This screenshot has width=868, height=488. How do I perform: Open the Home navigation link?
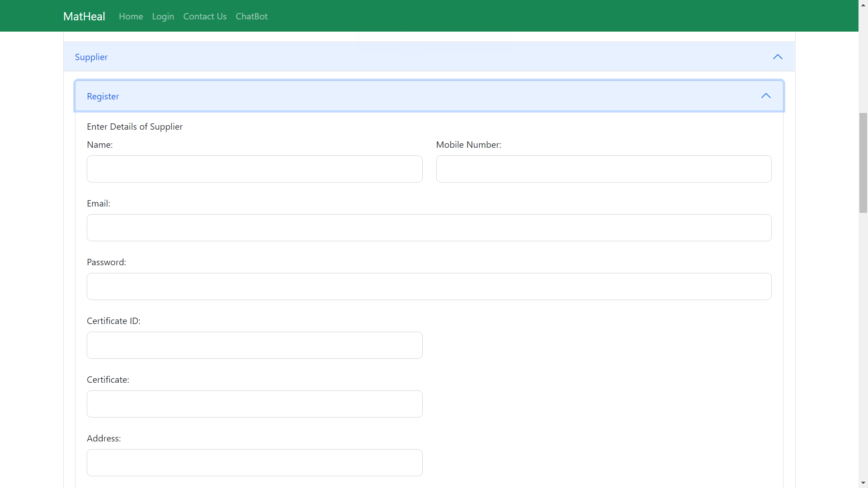tap(131, 16)
